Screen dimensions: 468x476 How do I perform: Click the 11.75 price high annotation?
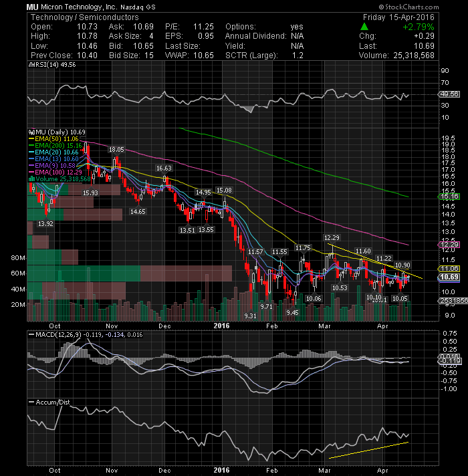pyautogui.click(x=303, y=248)
